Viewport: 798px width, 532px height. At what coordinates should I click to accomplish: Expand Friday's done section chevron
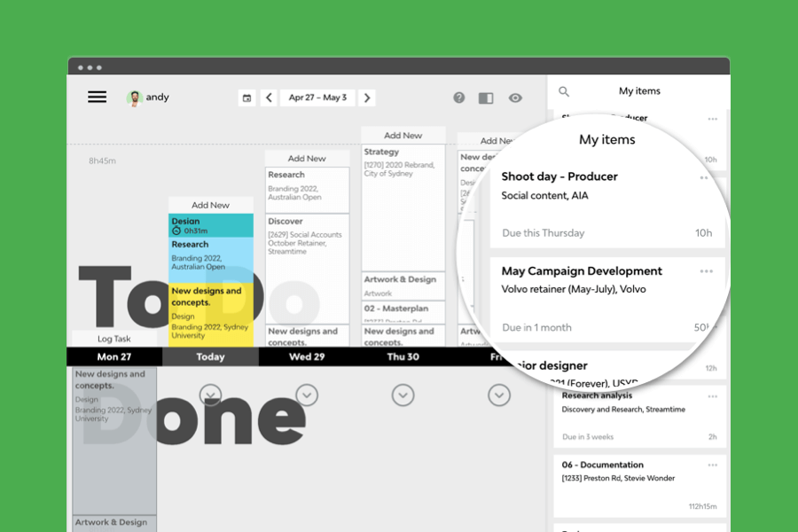499,395
